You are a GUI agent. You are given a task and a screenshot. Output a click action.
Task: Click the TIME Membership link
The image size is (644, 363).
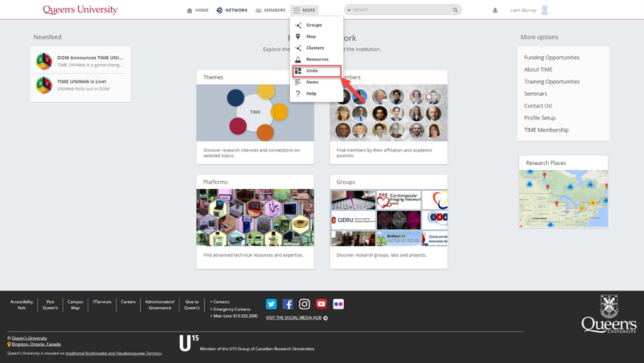[x=546, y=130]
